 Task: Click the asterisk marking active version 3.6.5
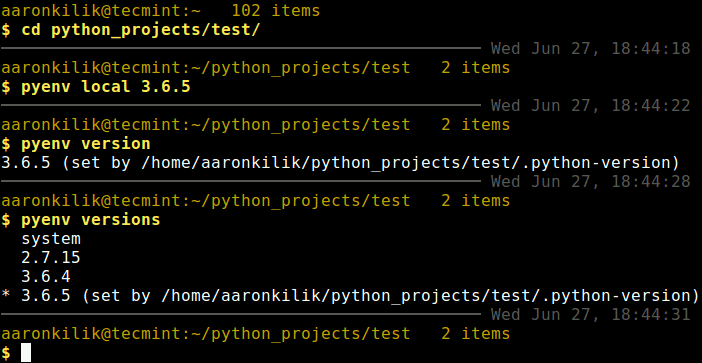point(6,296)
